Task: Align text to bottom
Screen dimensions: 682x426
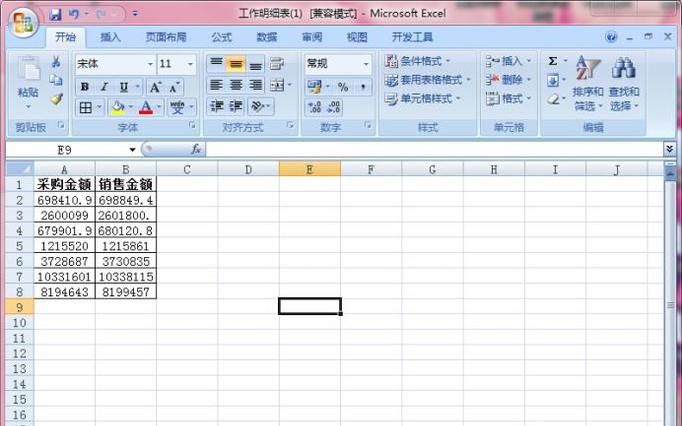Action: [x=256, y=64]
